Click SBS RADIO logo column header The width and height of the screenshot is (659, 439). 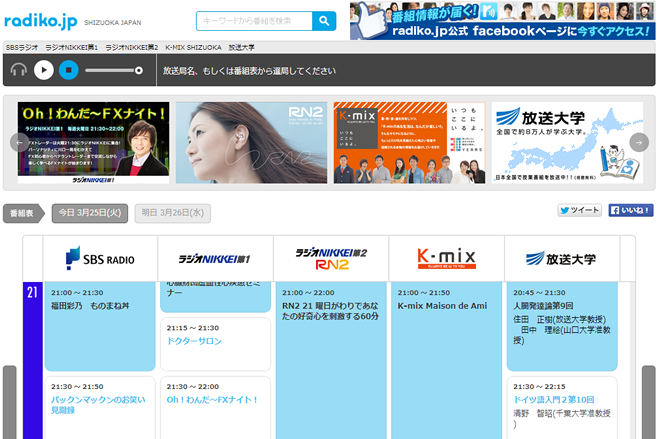click(100, 259)
